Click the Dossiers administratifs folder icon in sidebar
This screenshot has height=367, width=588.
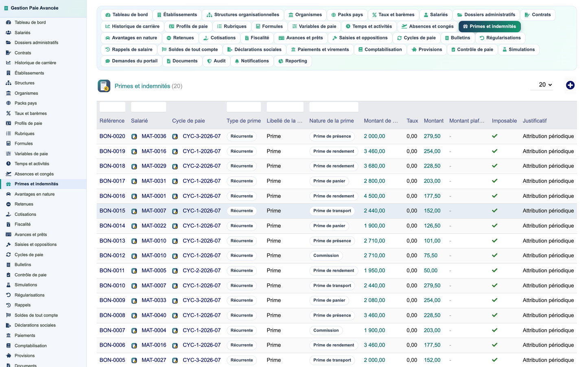pos(8,43)
